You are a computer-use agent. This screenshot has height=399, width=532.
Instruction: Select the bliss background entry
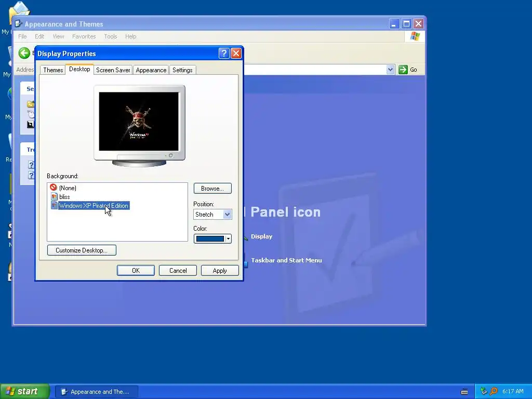point(64,197)
